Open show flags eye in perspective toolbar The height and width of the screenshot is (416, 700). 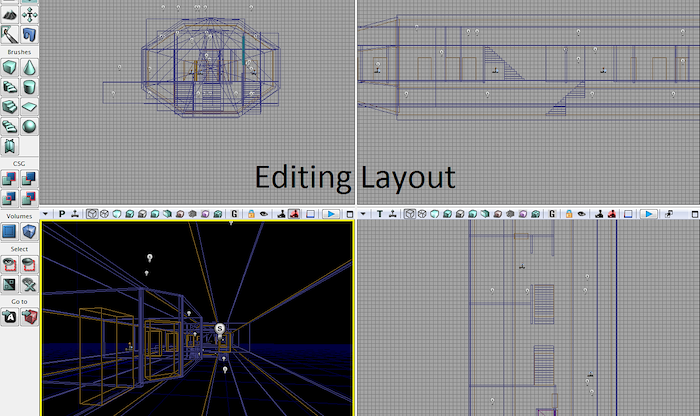(264, 214)
